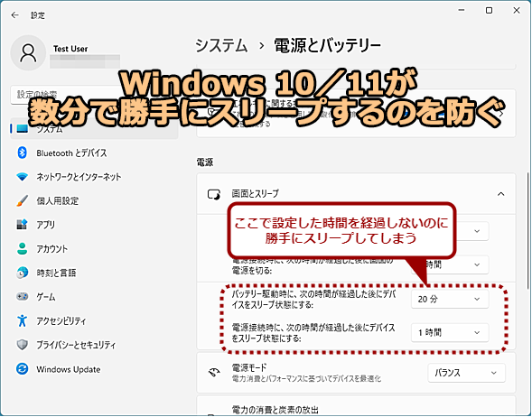Click the 電源モード gauge icon
532x417 pixels.
214,373
